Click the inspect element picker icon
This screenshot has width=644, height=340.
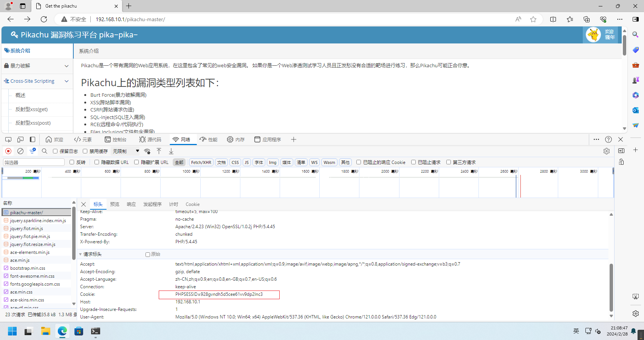pyautogui.click(x=8, y=139)
